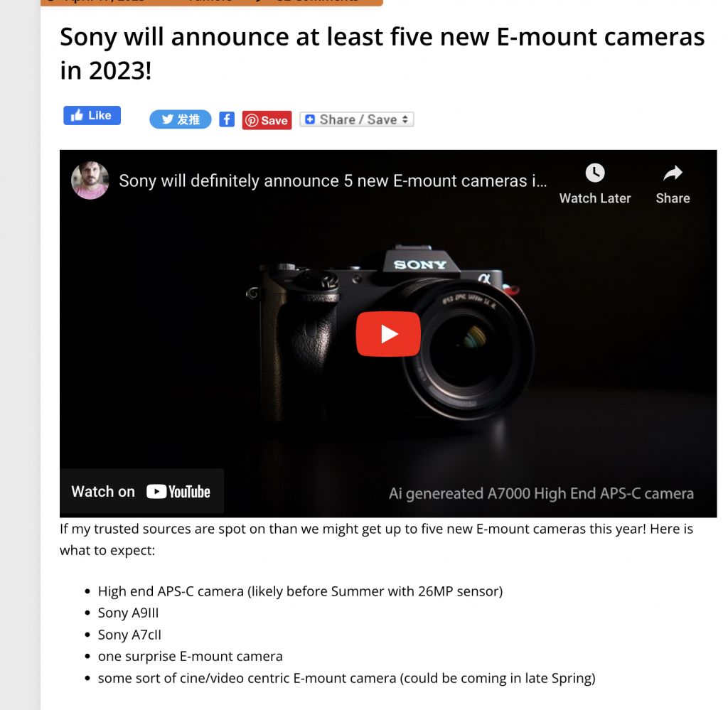Screen dimensions: 728x710
Task: Click the plus icon in Share / Save
Action: click(310, 119)
